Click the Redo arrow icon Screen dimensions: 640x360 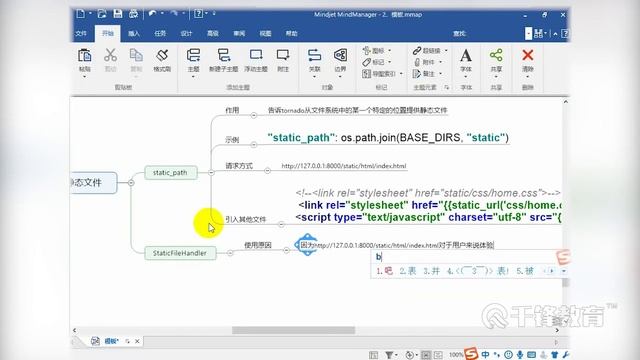[x=174, y=14]
